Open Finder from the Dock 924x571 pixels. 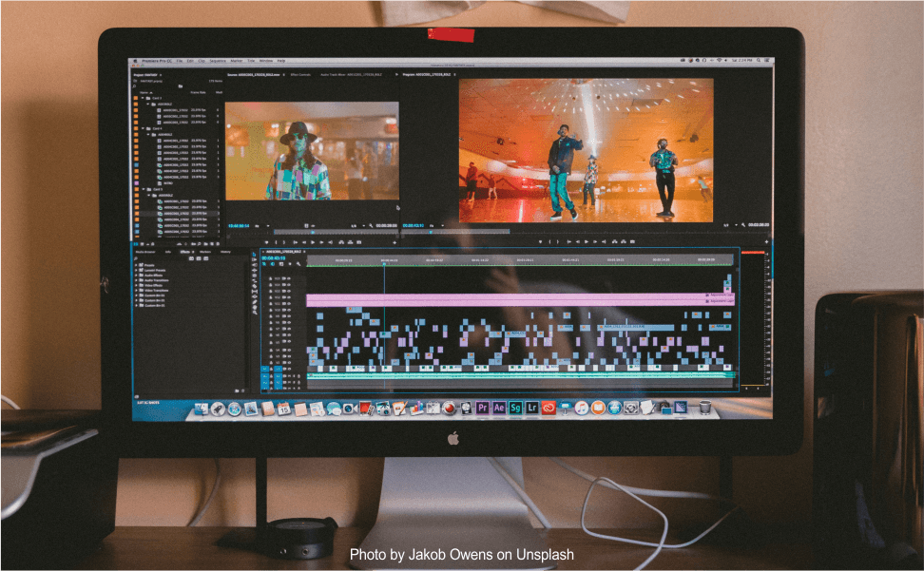202,409
